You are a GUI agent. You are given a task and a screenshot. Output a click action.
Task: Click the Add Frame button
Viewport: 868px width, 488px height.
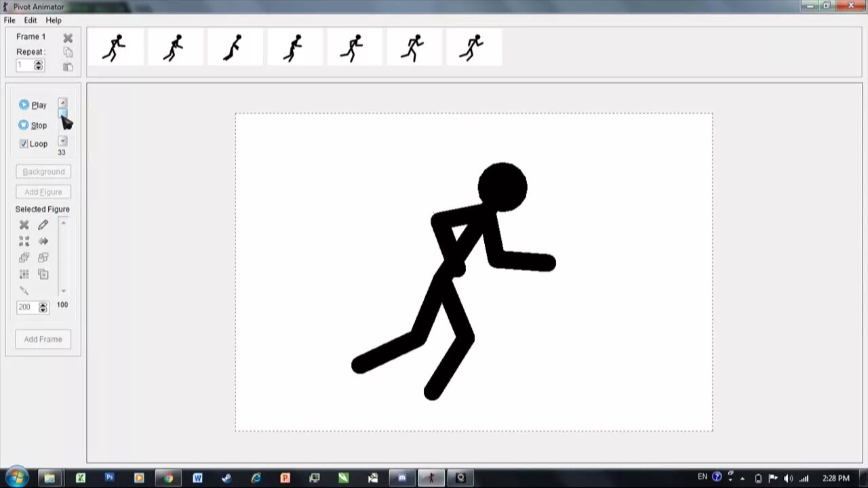pyautogui.click(x=43, y=339)
